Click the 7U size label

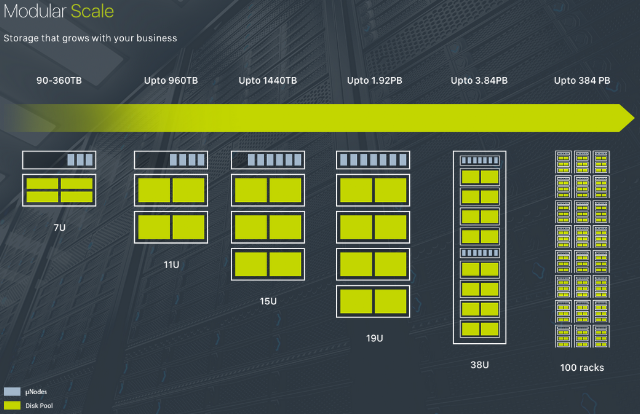click(60, 227)
